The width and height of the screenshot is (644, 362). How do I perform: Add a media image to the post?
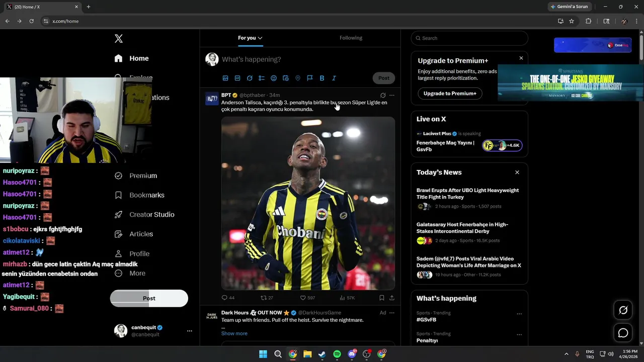(x=225, y=78)
